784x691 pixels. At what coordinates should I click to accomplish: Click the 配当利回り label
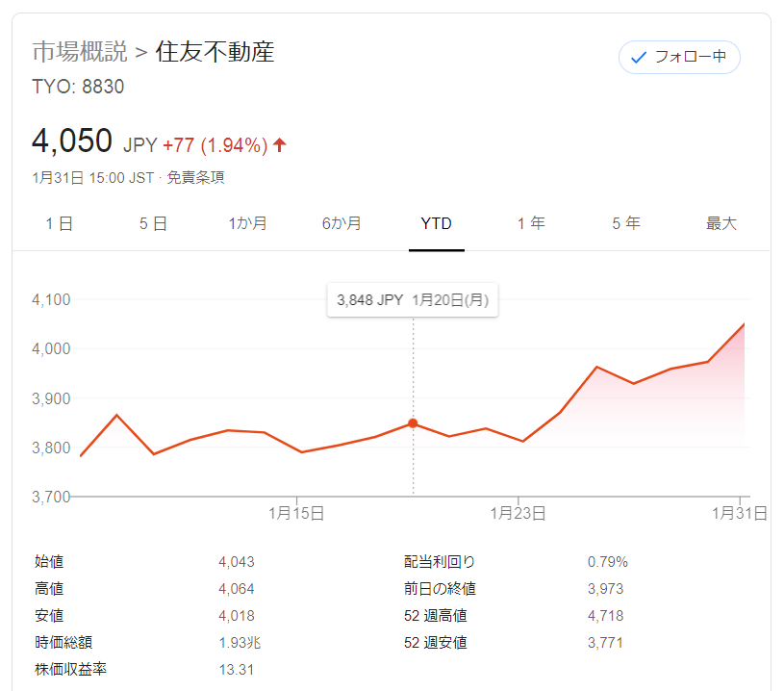[x=440, y=562]
